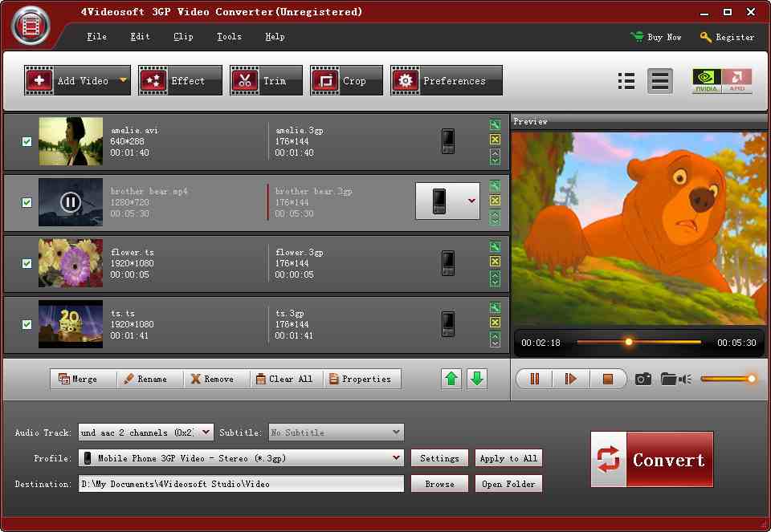
Task: Click the phone profile icon for ts.3gp
Action: click(x=448, y=324)
